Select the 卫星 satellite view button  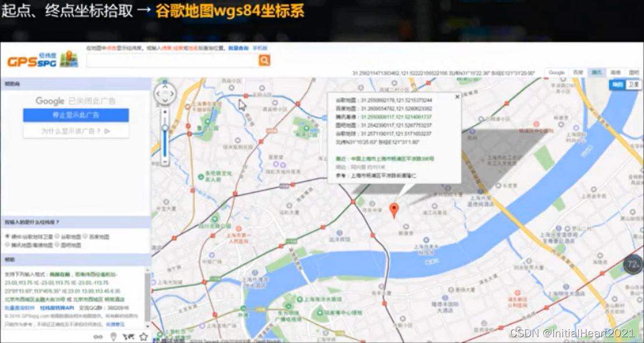tap(634, 84)
